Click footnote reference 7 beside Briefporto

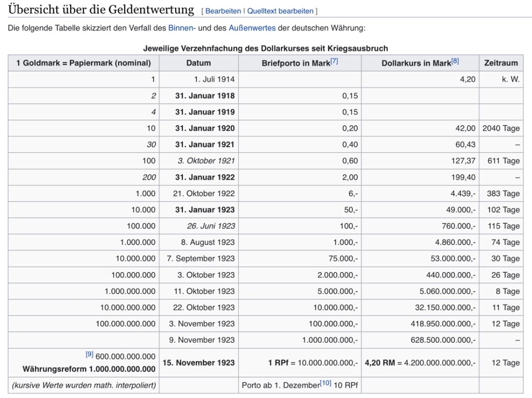(334, 61)
